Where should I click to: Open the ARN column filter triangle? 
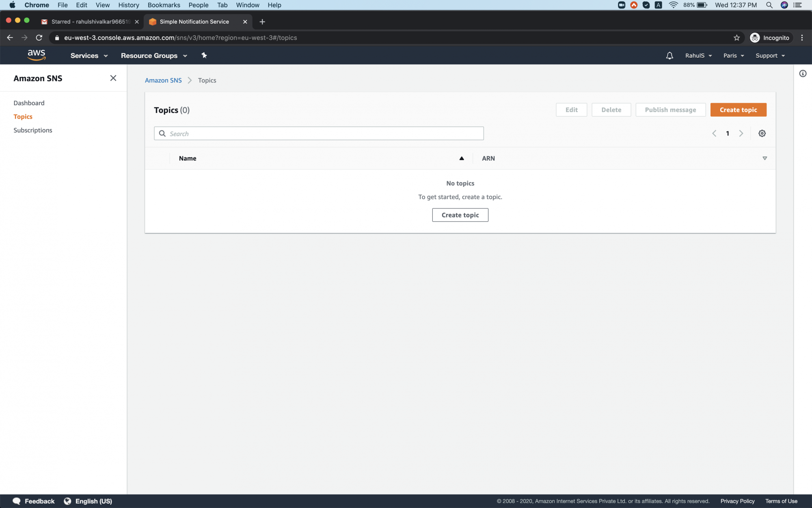click(765, 158)
